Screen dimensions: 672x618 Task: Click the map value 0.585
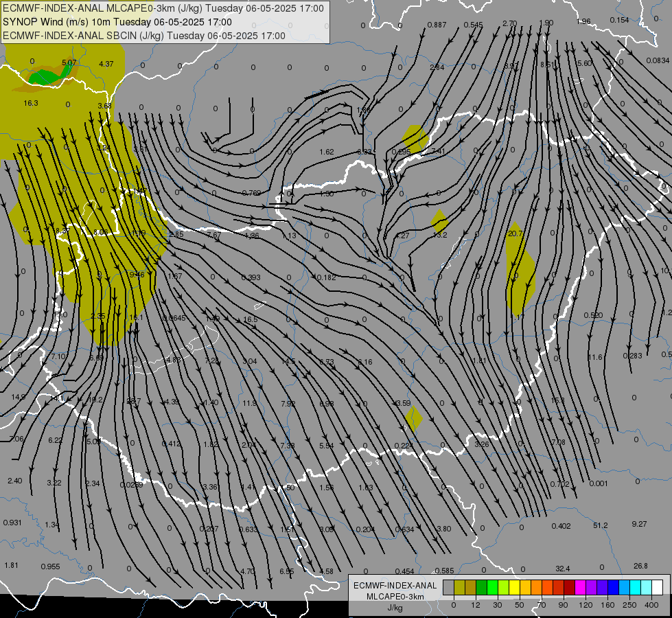coord(444,571)
